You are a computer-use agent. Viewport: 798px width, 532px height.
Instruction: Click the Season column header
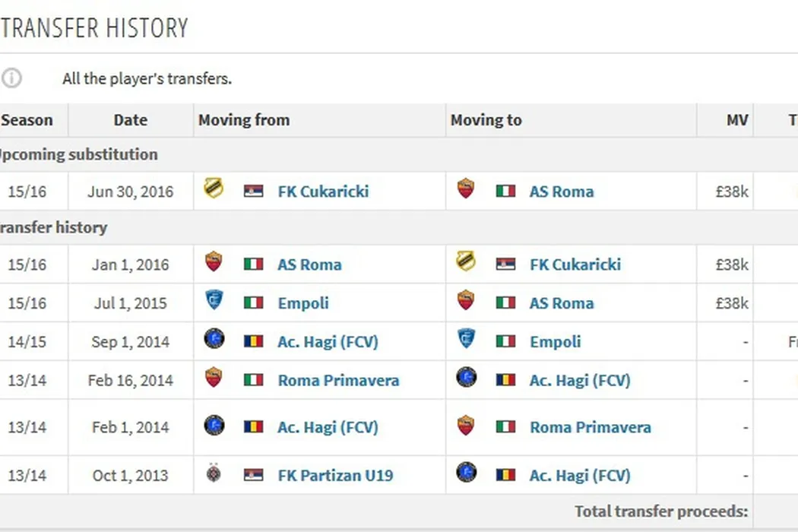pyautogui.click(x=27, y=120)
